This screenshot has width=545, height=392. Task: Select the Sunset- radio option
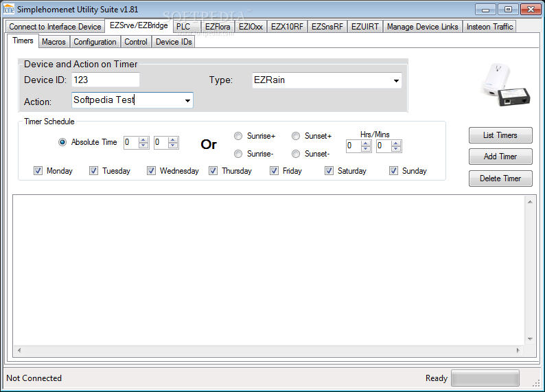coord(296,154)
